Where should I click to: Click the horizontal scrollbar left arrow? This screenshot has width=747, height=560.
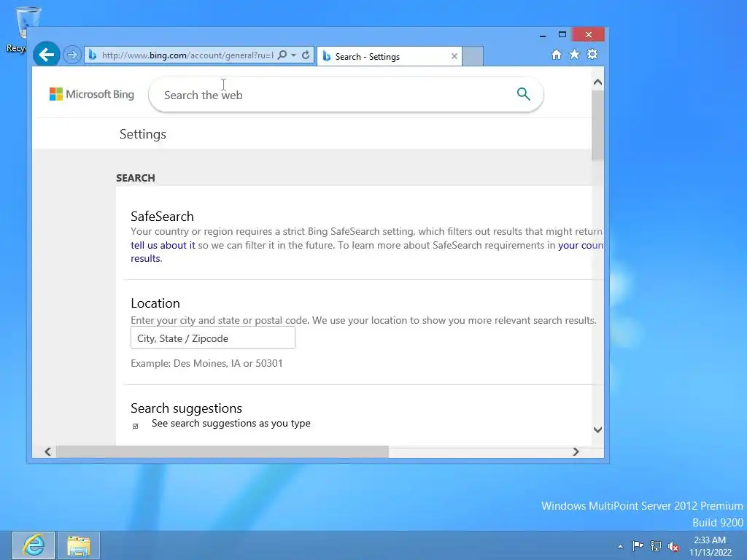(47, 451)
